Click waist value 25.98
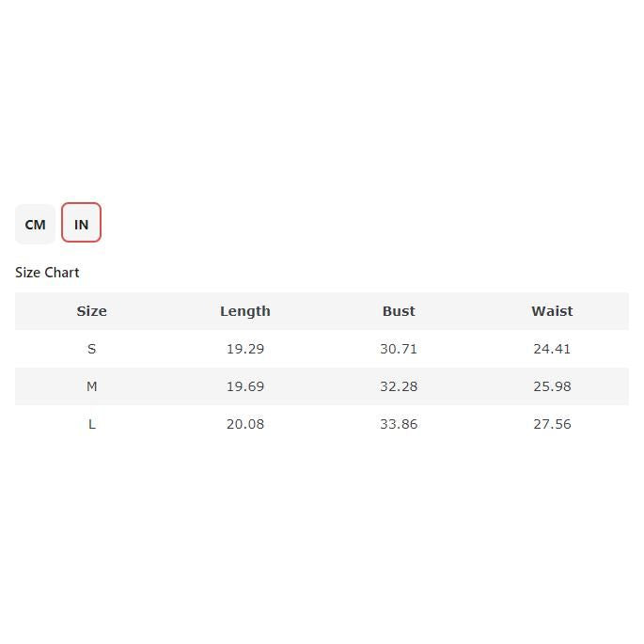Viewport: 644px width, 644px height. (x=552, y=386)
